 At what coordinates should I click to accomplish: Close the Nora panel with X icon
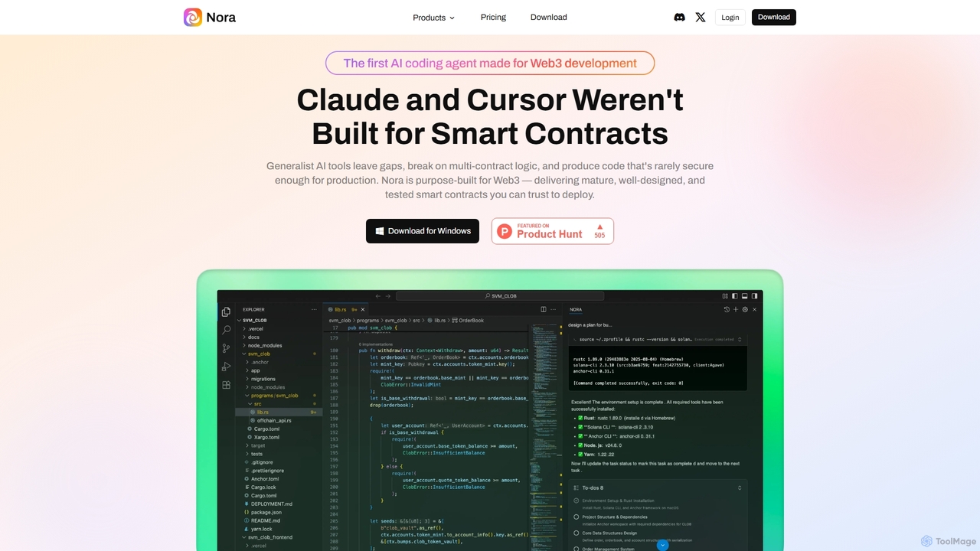[x=754, y=310]
